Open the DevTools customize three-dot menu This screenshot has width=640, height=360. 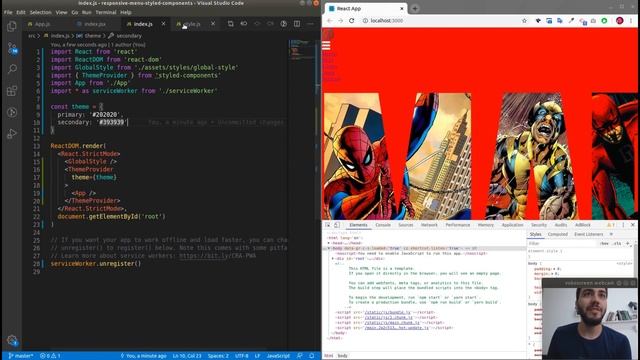(623, 225)
